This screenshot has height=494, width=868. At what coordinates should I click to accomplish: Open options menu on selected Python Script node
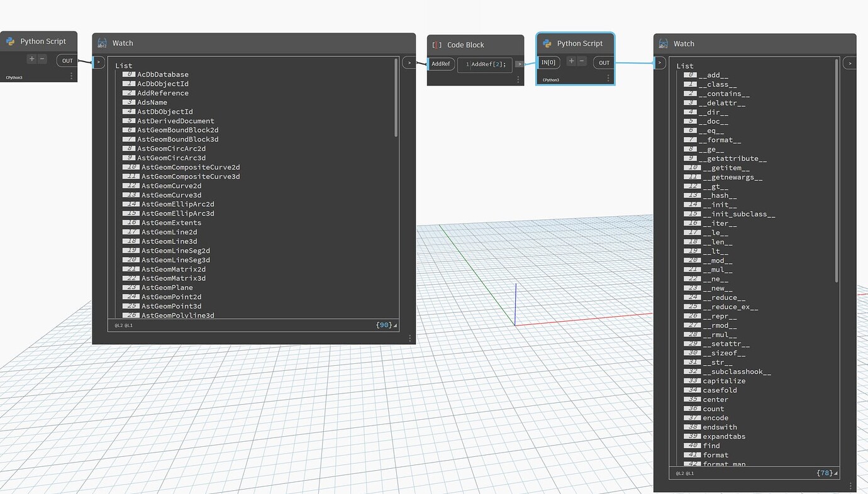tap(608, 77)
